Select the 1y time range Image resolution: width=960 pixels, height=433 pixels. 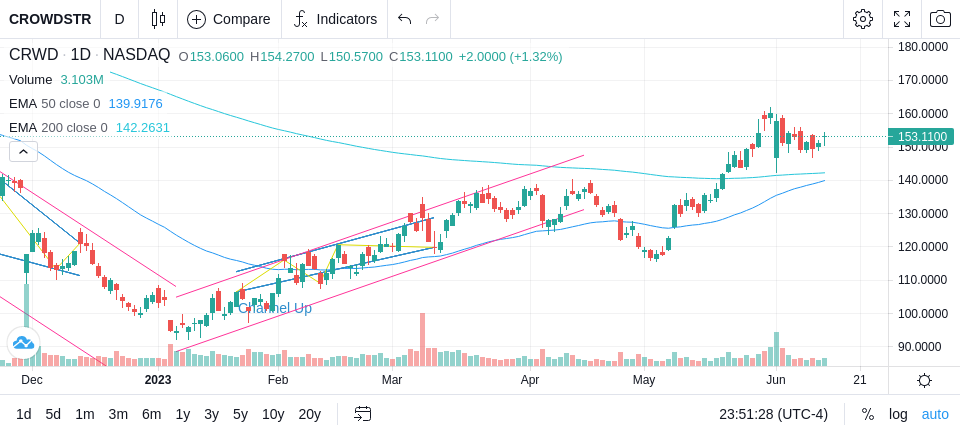[182, 415]
